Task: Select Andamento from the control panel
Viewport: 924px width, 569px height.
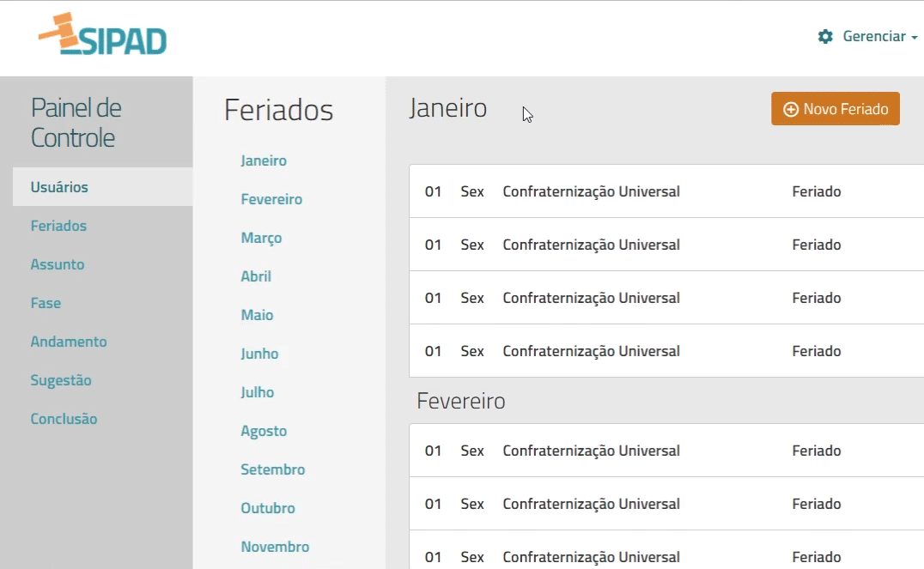Action: click(x=69, y=342)
